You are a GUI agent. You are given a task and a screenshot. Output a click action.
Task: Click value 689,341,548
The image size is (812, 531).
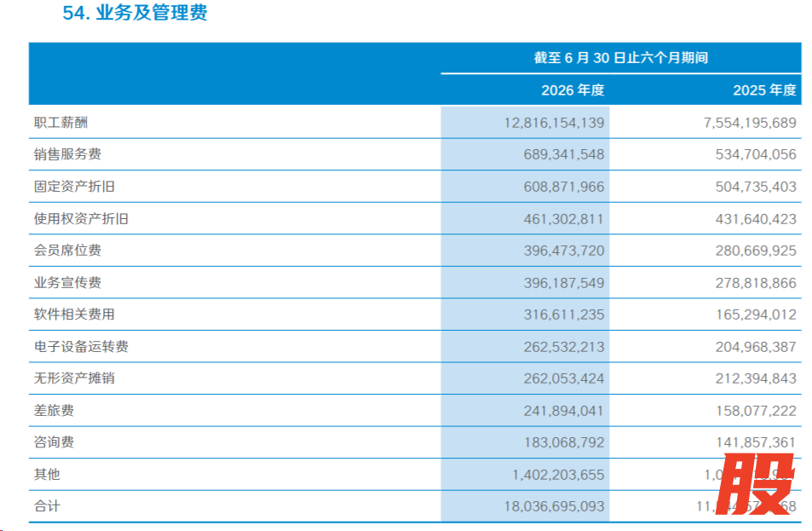point(564,154)
